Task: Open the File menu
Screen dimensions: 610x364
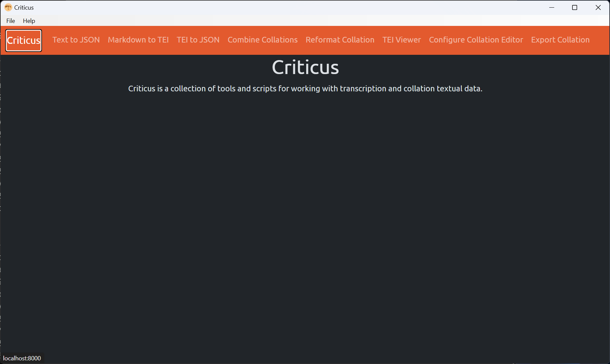Action: point(11,21)
